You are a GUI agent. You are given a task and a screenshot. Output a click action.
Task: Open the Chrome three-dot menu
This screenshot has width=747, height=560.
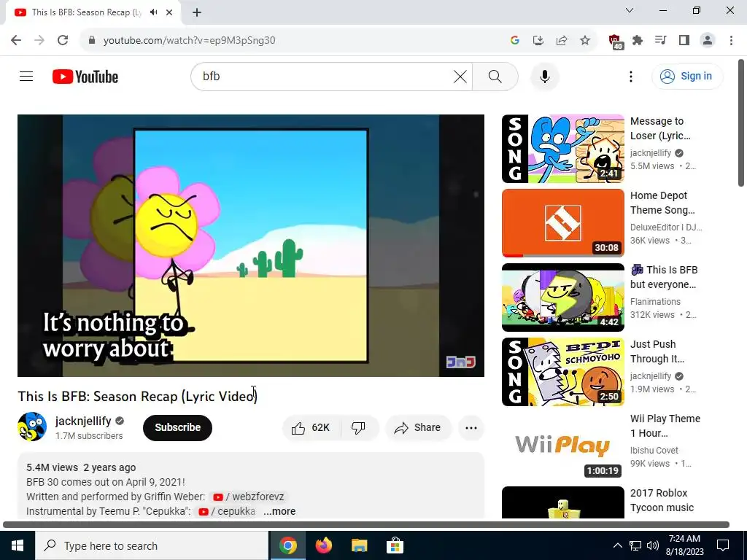(731, 40)
